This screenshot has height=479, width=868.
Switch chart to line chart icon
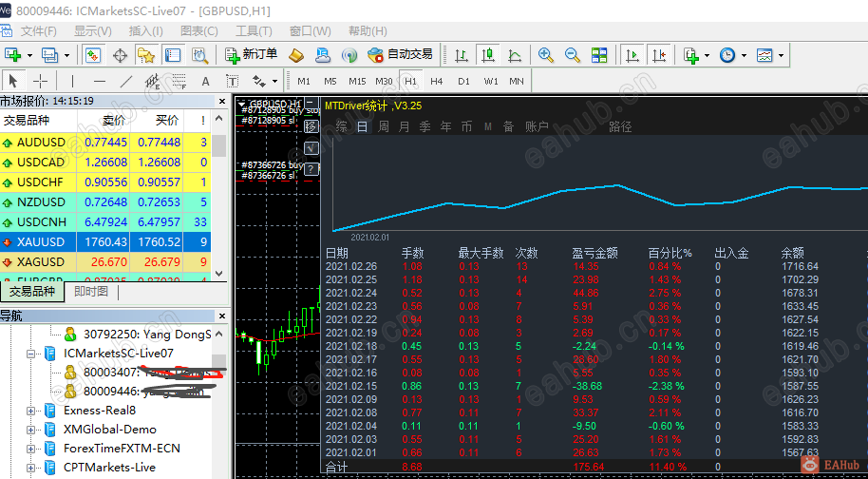[515, 55]
